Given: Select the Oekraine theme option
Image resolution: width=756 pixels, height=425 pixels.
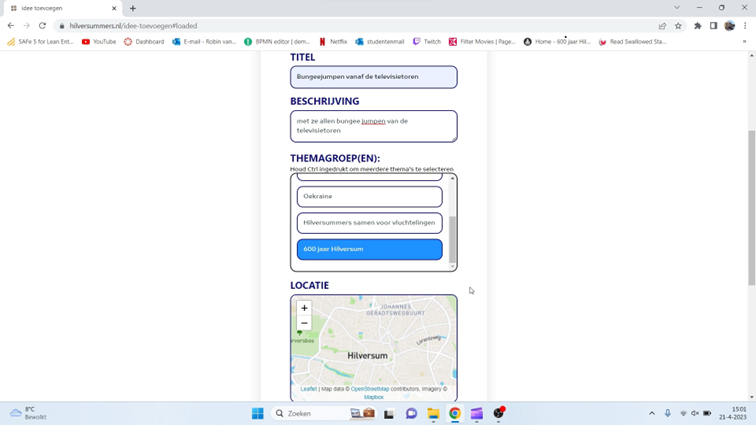Looking at the screenshot, I should (x=369, y=197).
